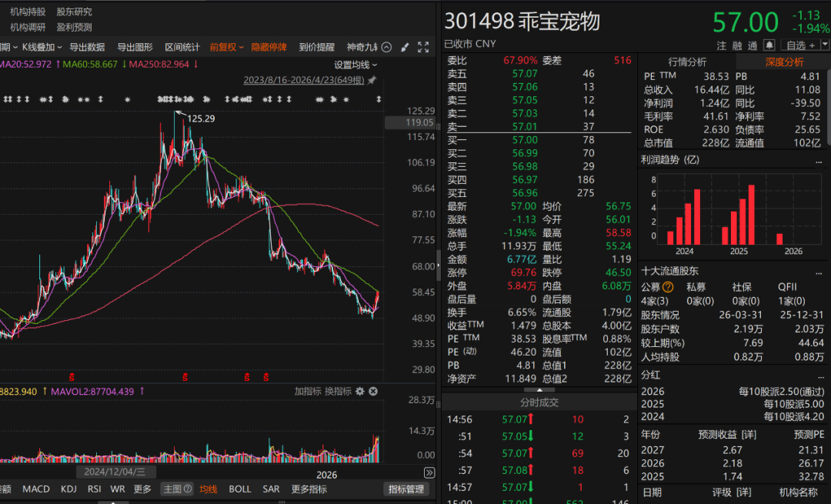Toggle the 均线 main chart indicator
Viewport: 831px width, 504px height.
tap(209, 489)
